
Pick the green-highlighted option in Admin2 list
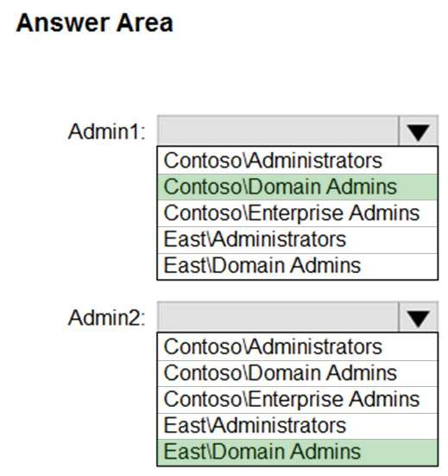[298, 452]
